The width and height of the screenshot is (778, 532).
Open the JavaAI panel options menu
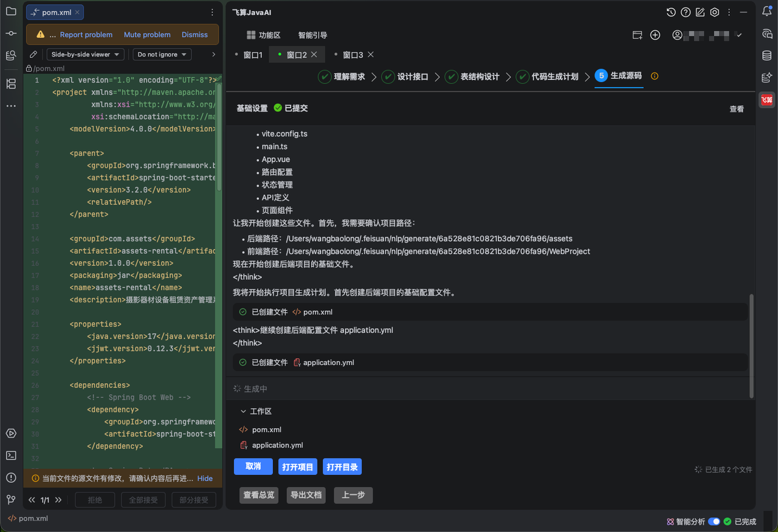(x=729, y=12)
